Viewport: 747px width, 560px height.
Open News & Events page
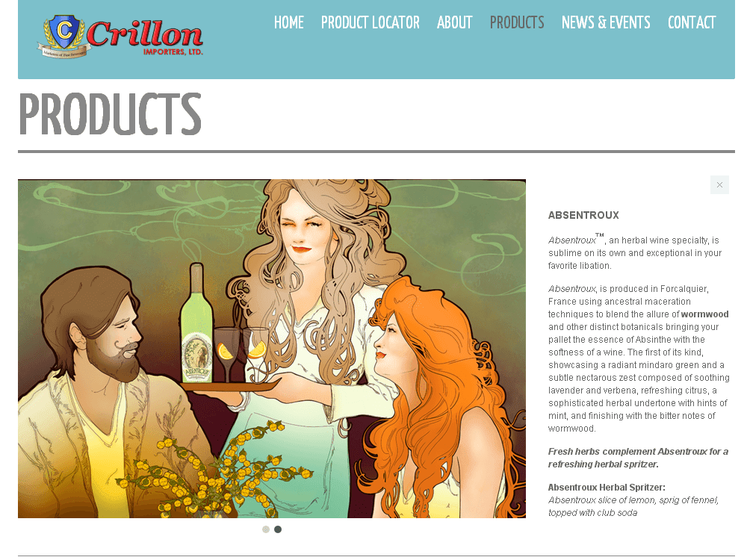[606, 22]
